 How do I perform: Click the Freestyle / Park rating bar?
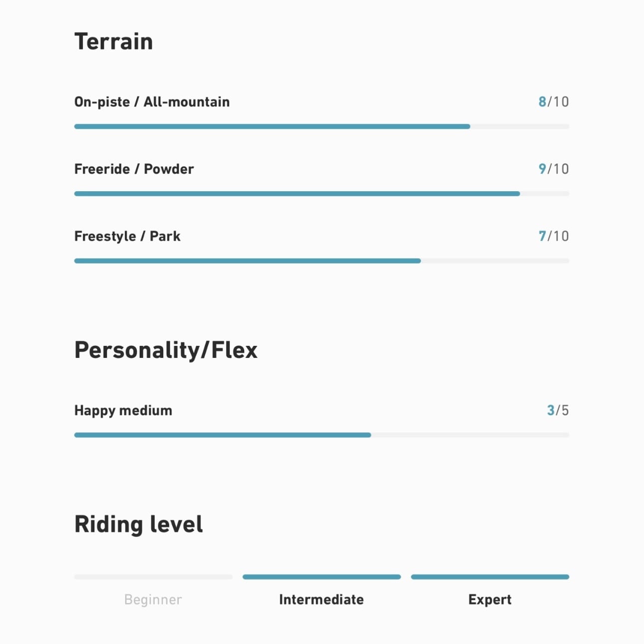pos(322,261)
